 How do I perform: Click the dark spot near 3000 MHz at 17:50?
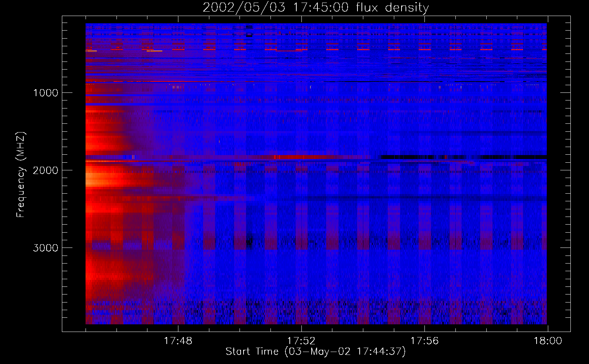pos(249,241)
